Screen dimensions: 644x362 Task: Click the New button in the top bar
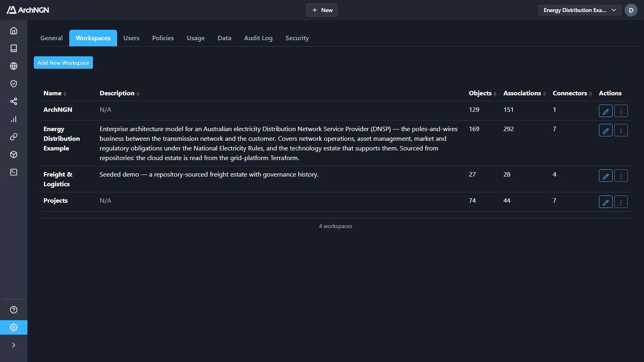322,10
